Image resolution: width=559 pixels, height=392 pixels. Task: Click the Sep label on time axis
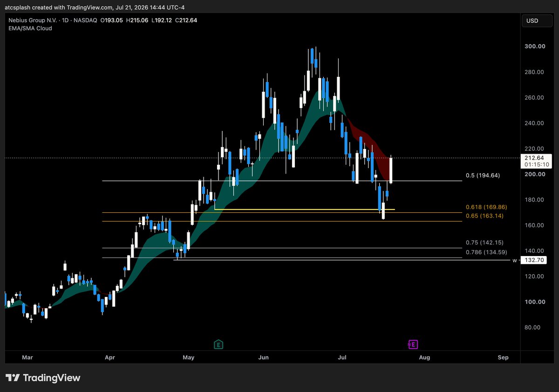503,358
